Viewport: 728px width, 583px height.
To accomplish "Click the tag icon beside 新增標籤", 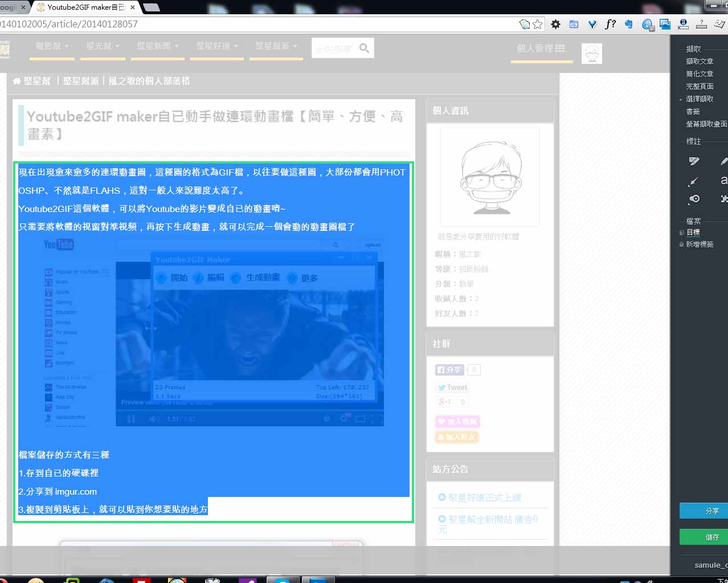I will coord(681,244).
